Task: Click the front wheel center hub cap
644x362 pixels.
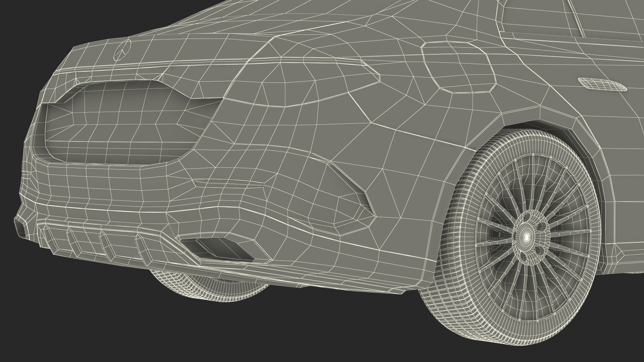Action: pyautogui.click(x=527, y=237)
